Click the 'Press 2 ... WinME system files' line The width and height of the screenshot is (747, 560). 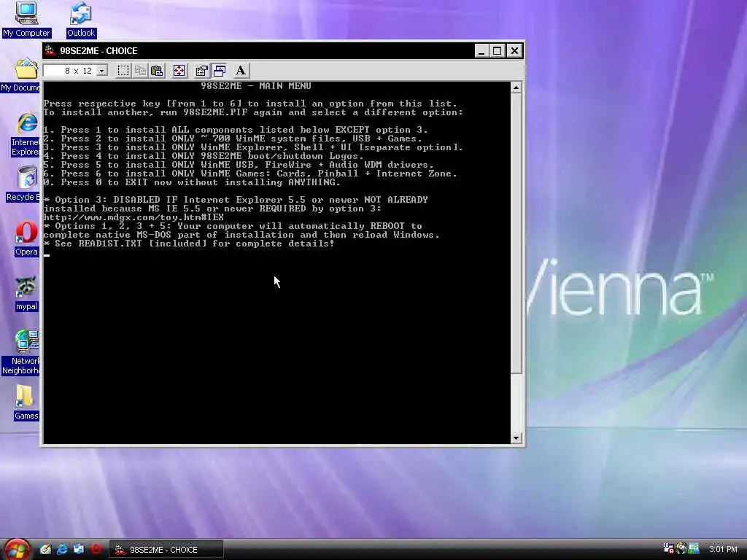(x=233, y=139)
